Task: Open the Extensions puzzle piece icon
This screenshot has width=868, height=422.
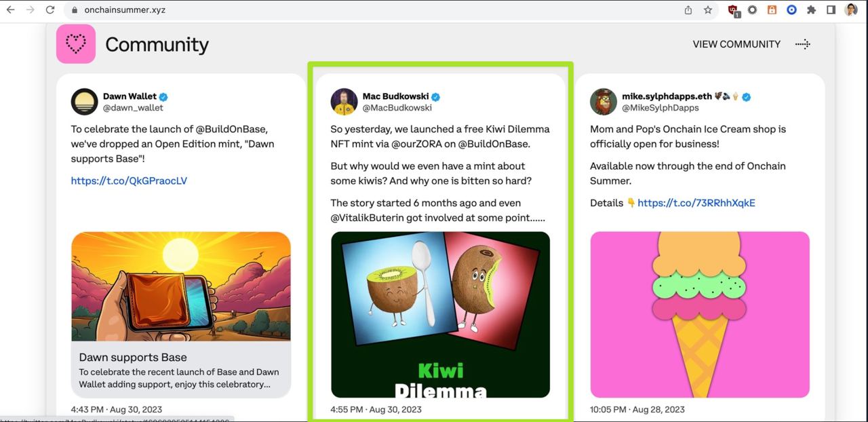Action: [x=811, y=10]
